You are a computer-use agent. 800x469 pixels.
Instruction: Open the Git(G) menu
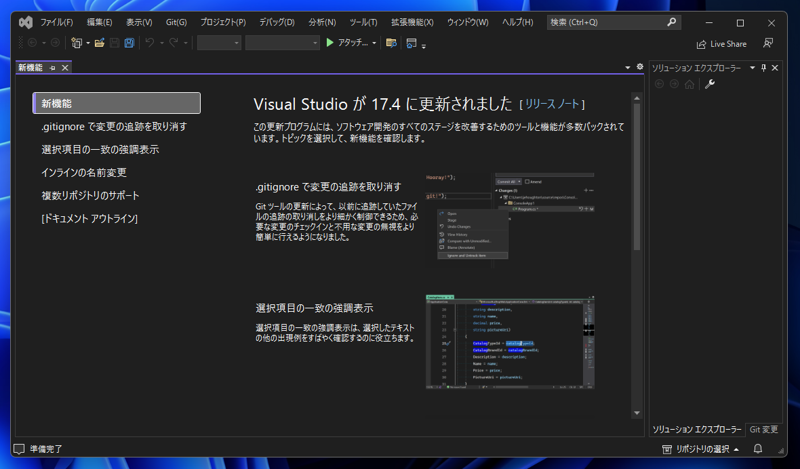tap(176, 22)
